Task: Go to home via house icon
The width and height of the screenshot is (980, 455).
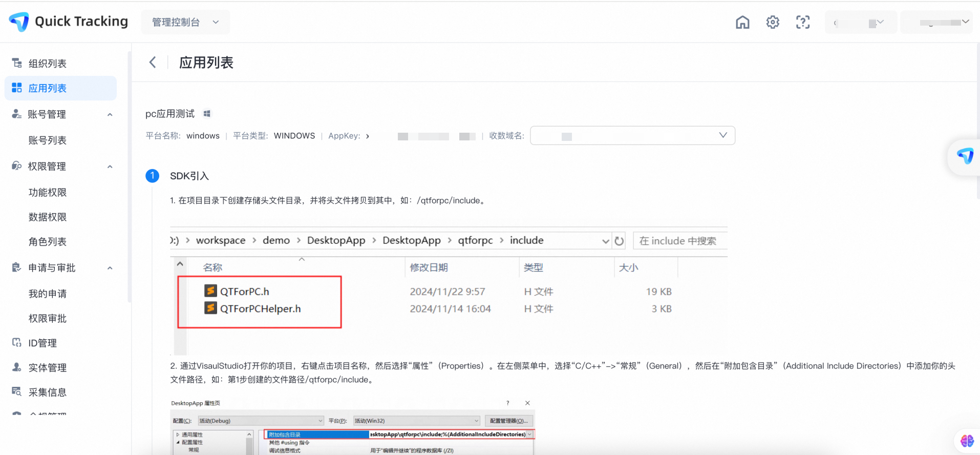Action: pos(742,22)
